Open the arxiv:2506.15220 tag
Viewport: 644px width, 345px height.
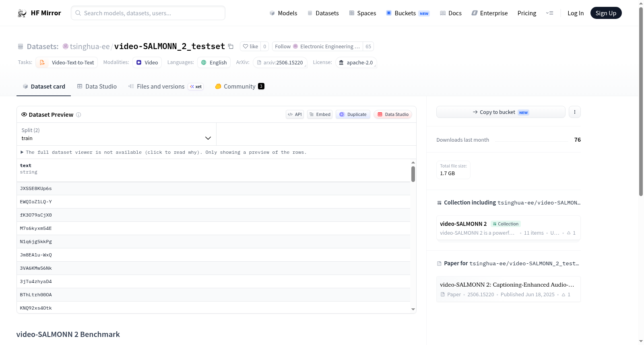point(280,62)
